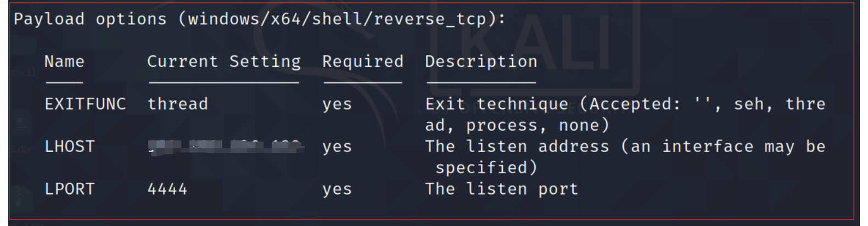868x226 pixels.
Task: Click the 'thread' setting value
Action: point(178,104)
